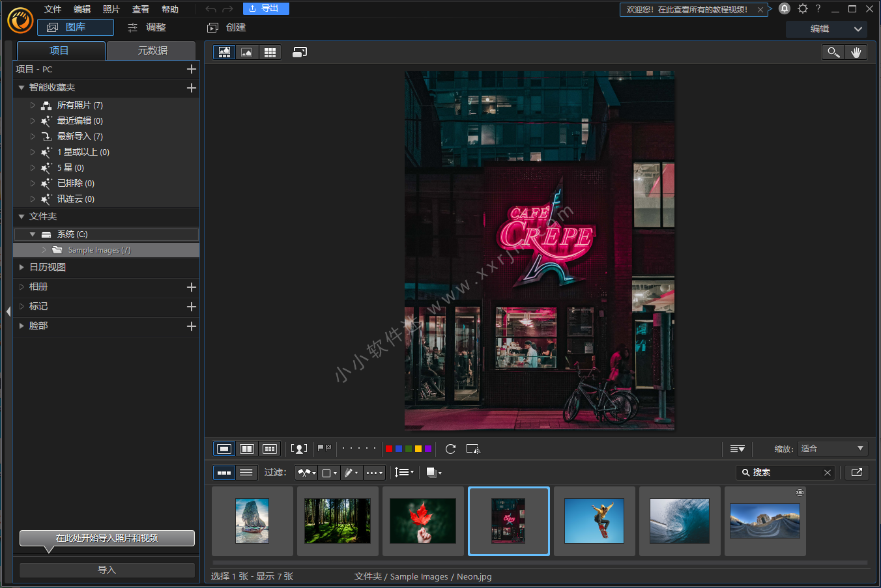881x588 pixels.
Task: Click the external window icon beside search
Action: (x=857, y=473)
